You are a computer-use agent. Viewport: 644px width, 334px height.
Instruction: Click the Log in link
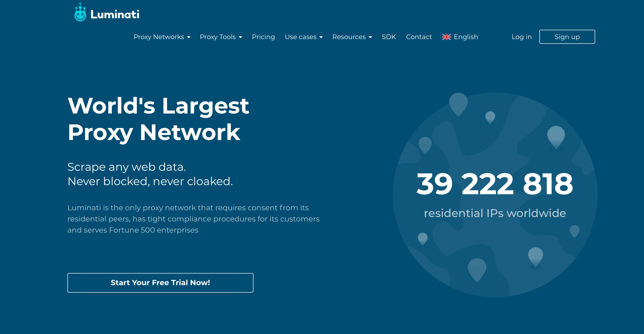click(521, 37)
